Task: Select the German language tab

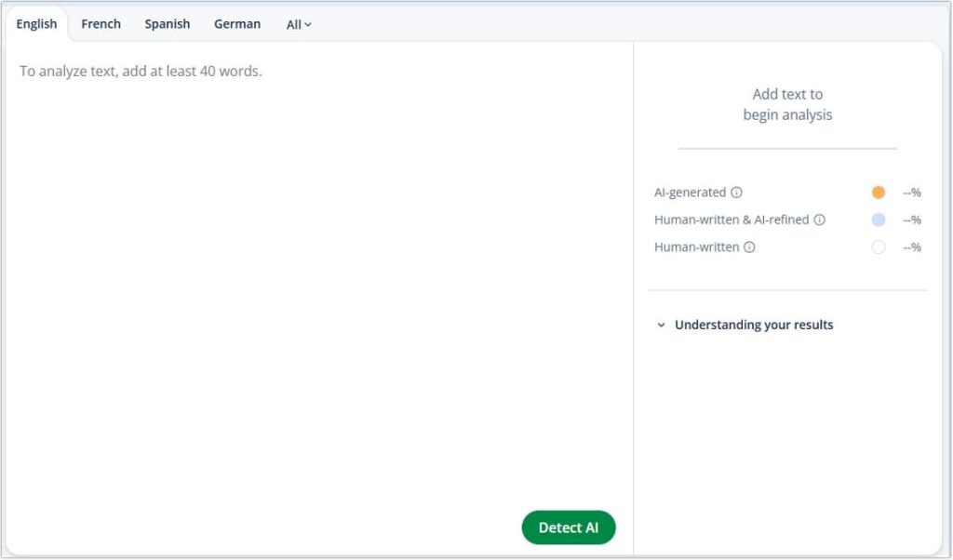Action: (236, 23)
